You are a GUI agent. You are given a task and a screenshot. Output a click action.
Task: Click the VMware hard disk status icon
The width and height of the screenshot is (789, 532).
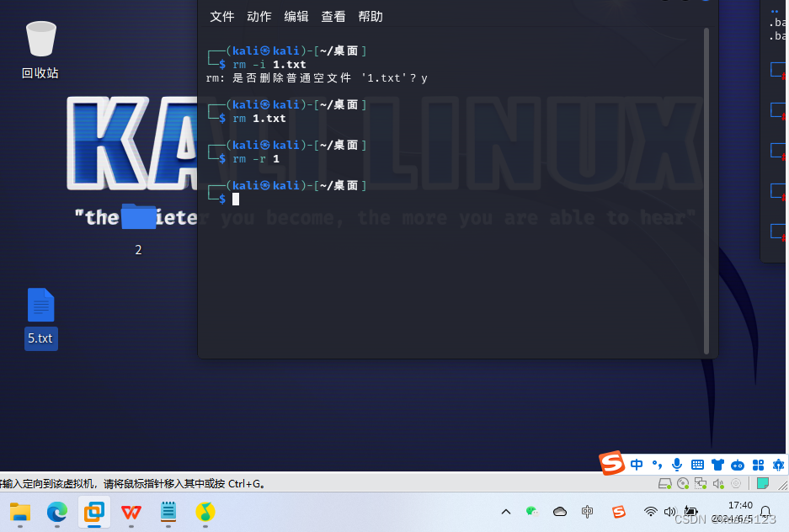[664, 484]
